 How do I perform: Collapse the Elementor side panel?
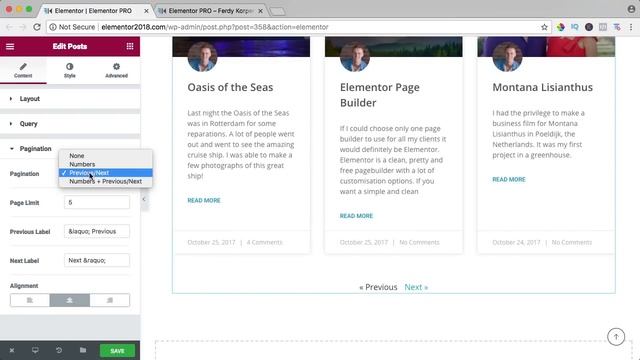tap(144, 199)
